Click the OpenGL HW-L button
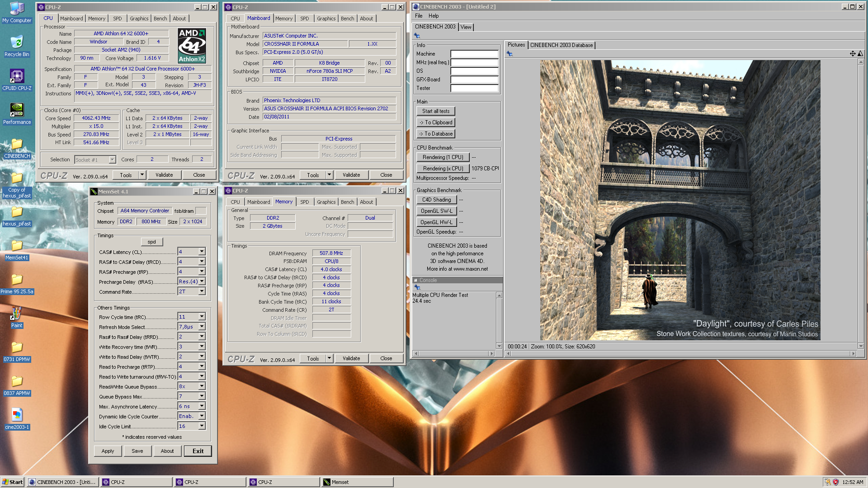868x488 pixels. 437,222
